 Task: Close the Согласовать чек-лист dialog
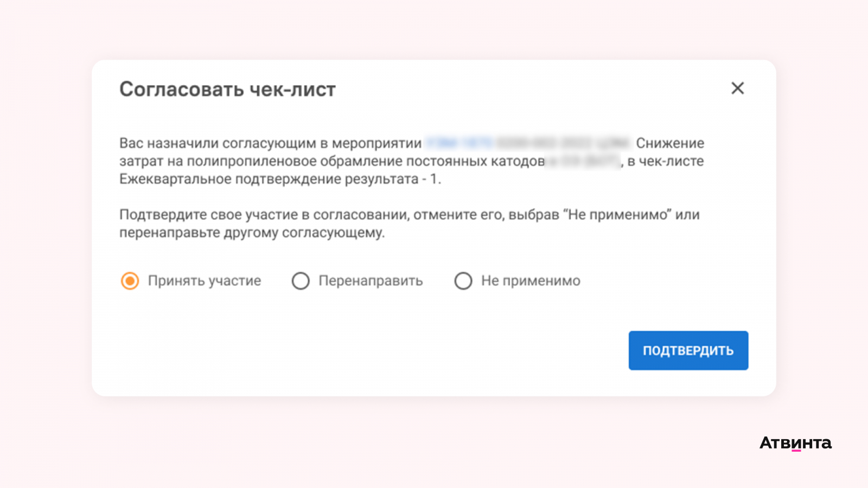(x=737, y=88)
